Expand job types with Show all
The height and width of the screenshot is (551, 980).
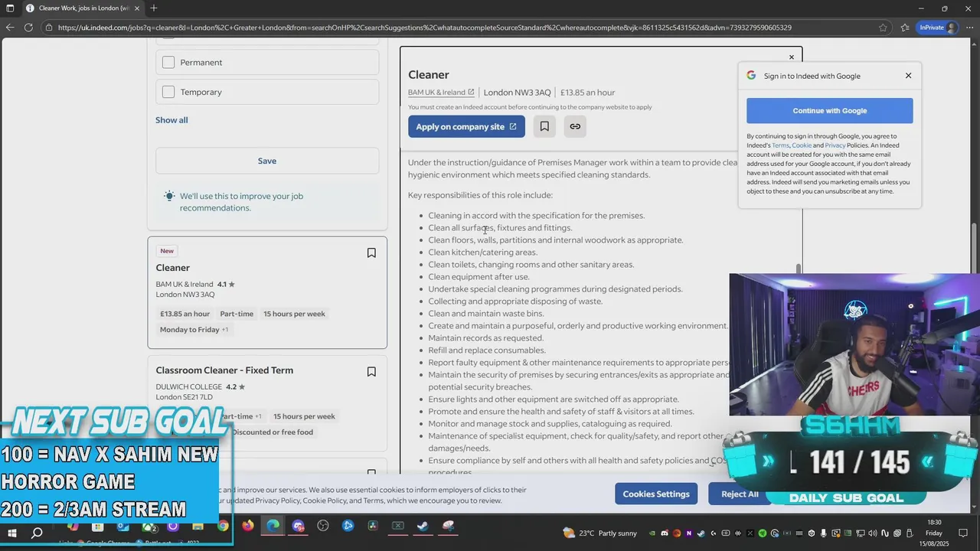click(x=171, y=120)
